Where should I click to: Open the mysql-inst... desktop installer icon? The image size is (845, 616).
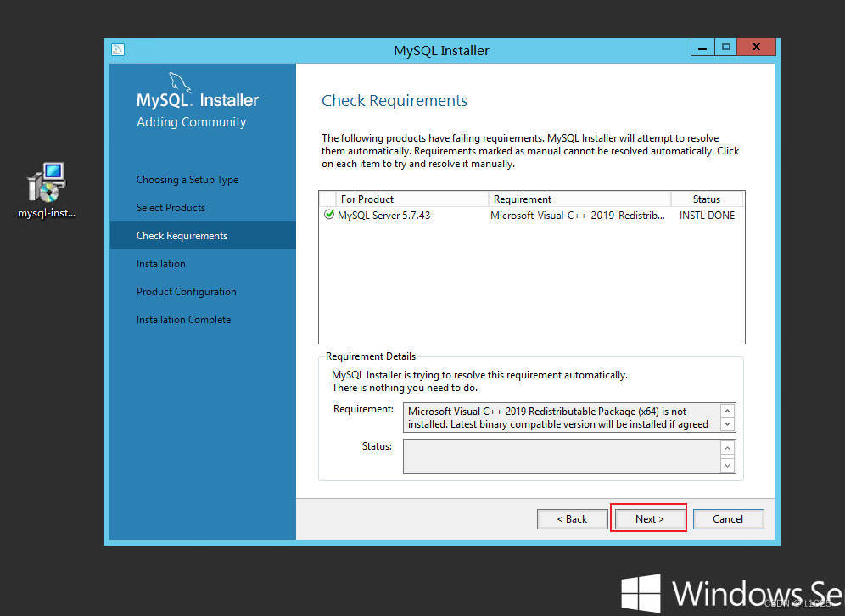pyautogui.click(x=47, y=189)
